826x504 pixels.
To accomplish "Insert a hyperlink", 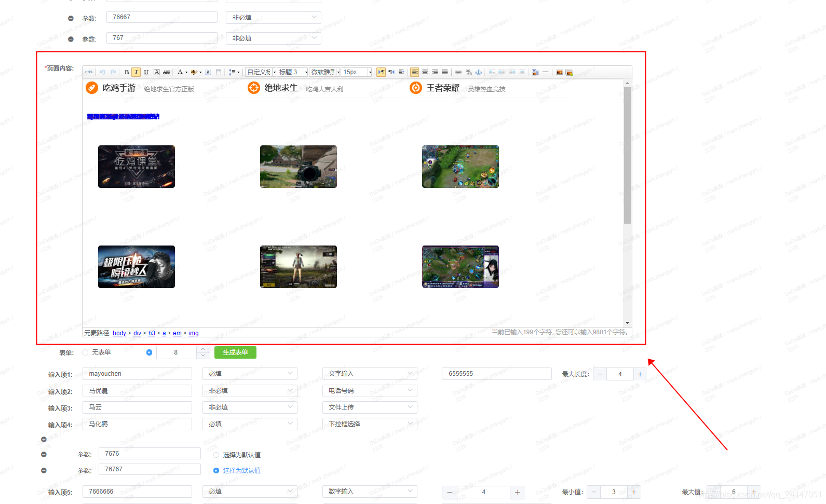I will tap(458, 72).
